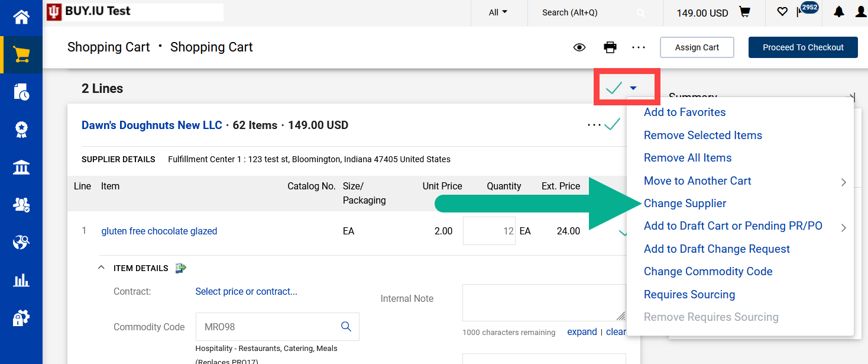The image size is (868, 364).
Task: Click the Shopping Cart title after the dot
Action: tap(211, 47)
